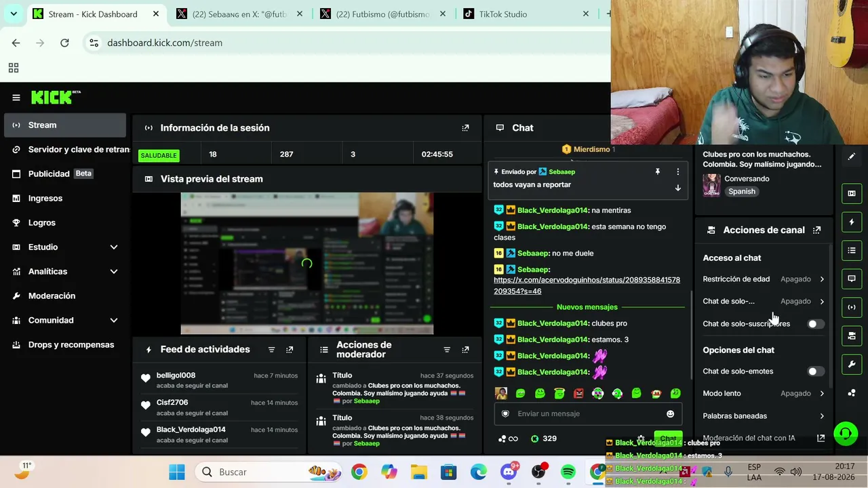This screenshot has width=868, height=488.
Task: Click belligol008 in the activity feed
Action: pyautogui.click(x=176, y=375)
